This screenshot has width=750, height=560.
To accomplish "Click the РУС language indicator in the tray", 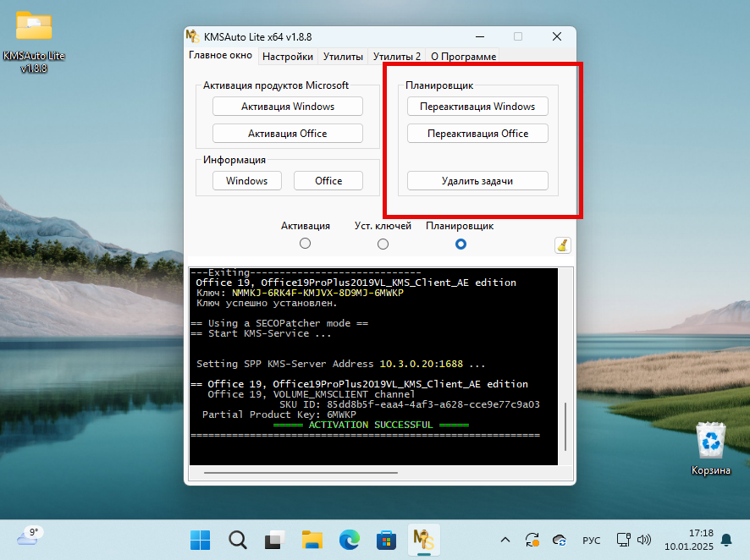I will tap(592, 540).
